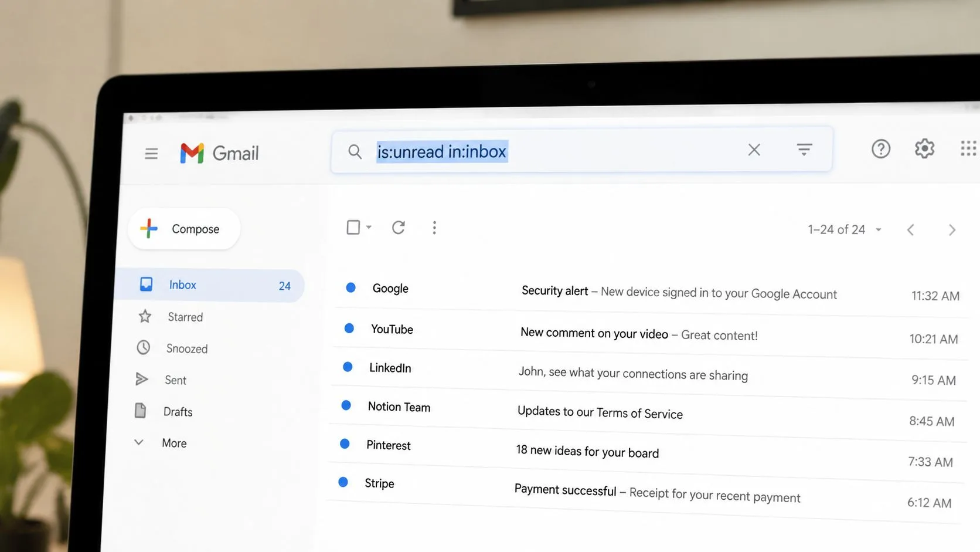Click the Sent paper-plane icon
980x552 pixels.
[x=141, y=379]
